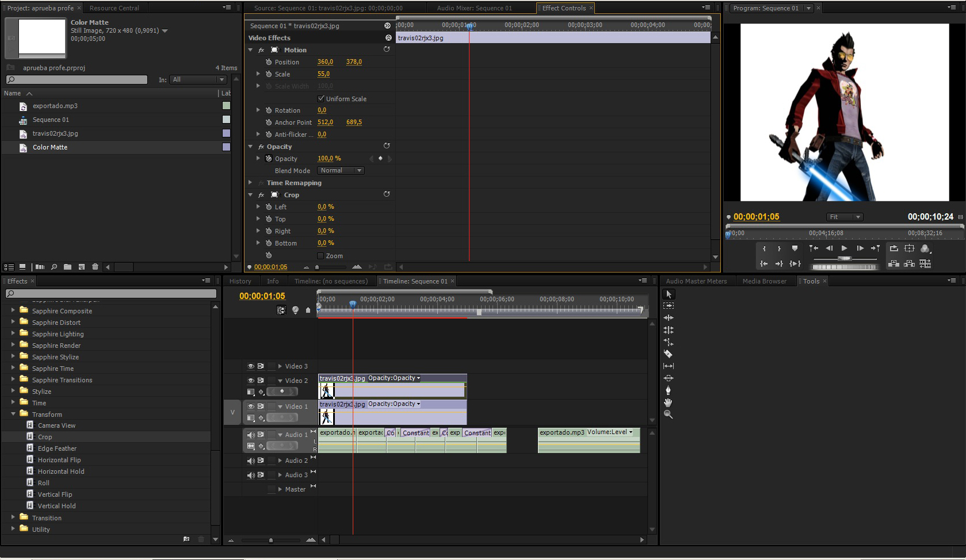
Task: Select the Razor tool
Action: 669,354
